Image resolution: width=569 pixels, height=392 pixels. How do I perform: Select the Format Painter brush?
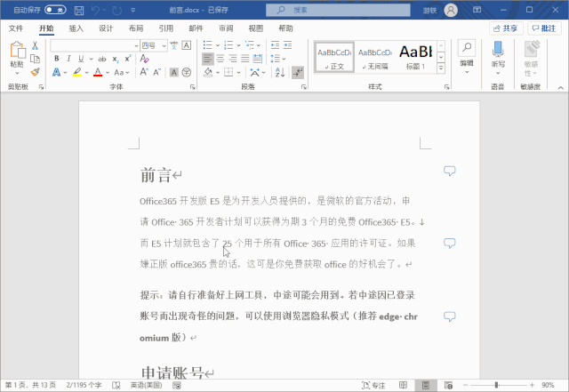(35, 72)
